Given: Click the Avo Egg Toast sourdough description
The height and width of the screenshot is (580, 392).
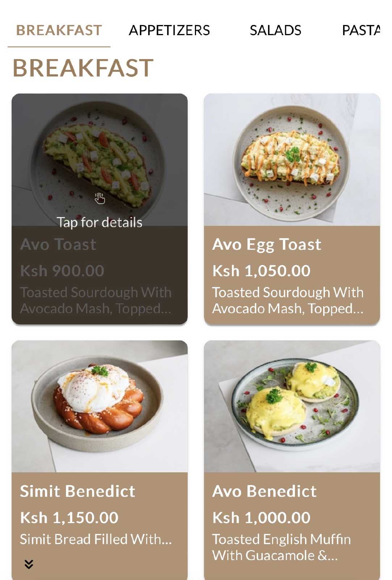Looking at the screenshot, I should (x=288, y=301).
